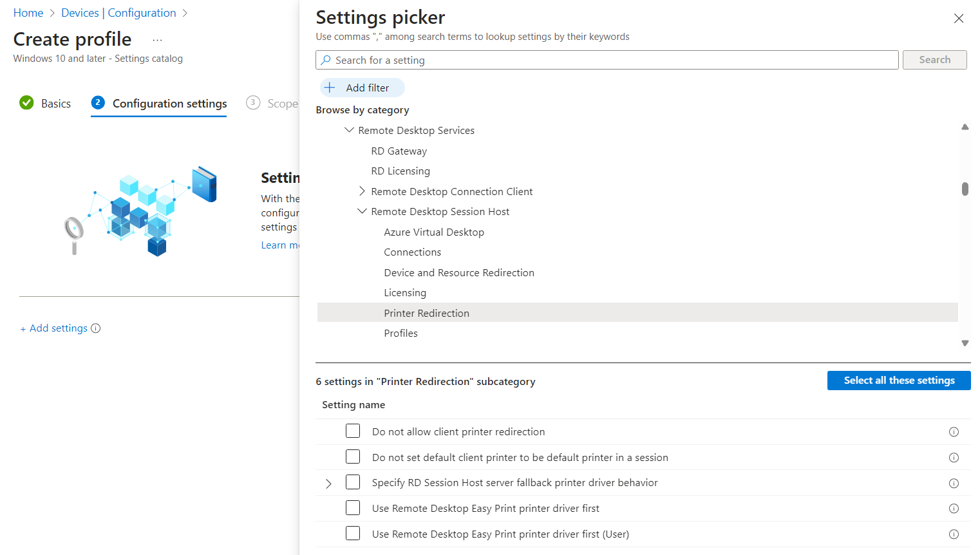The image size is (980, 555).
Task: Check Do not allow client printer redirection
Action: (x=353, y=431)
